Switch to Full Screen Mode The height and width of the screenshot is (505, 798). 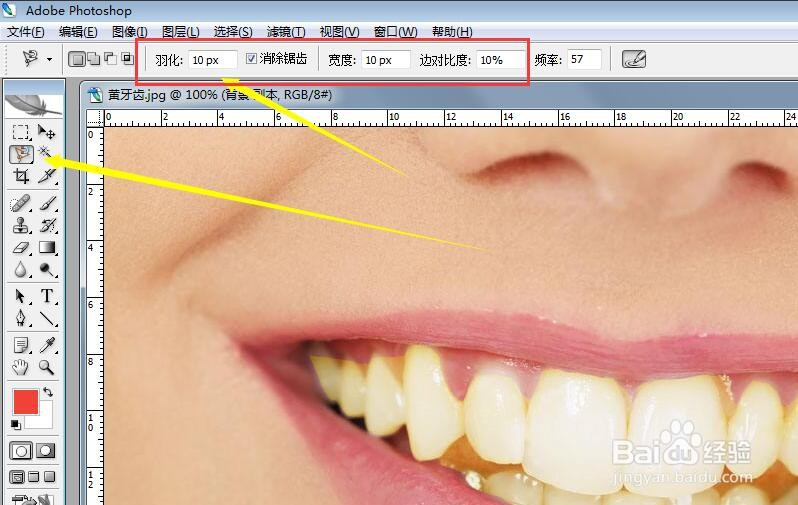pyautogui.click(x=49, y=478)
